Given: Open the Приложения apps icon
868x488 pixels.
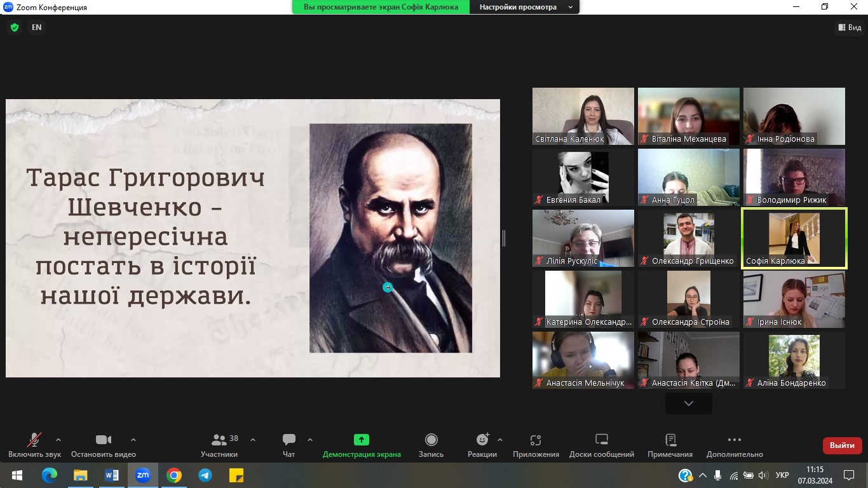Looking at the screenshot, I should click(536, 440).
